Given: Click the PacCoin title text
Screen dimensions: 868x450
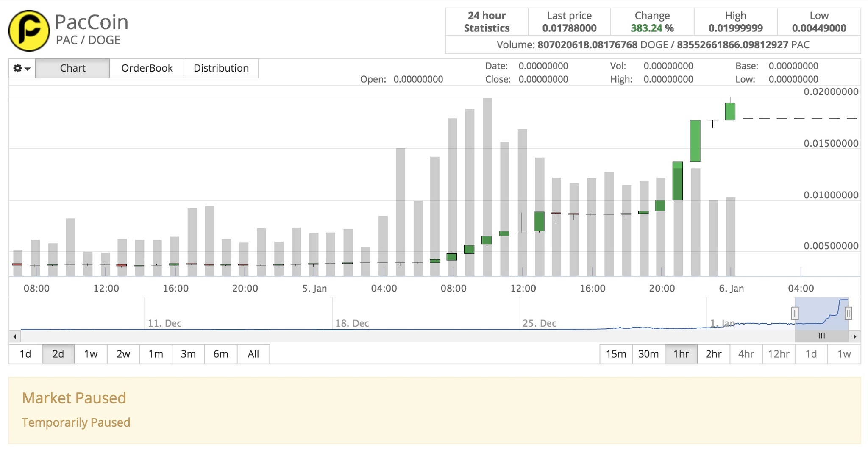Looking at the screenshot, I should [92, 22].
